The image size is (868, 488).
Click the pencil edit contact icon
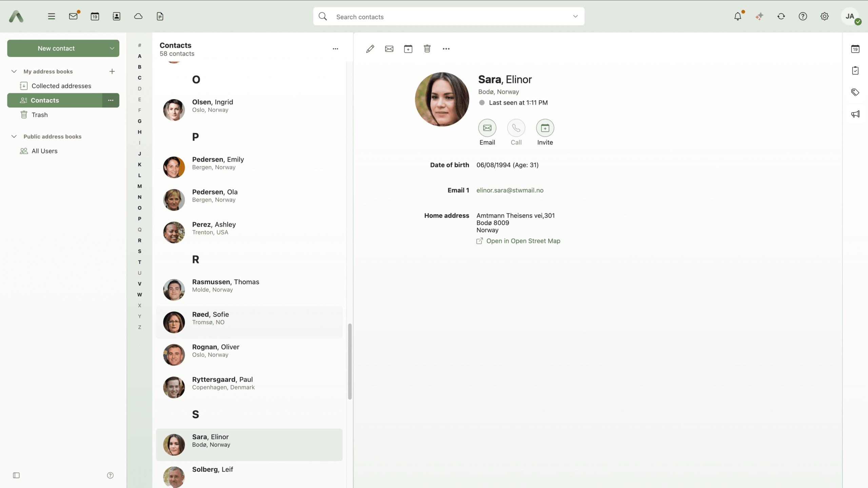370,49
